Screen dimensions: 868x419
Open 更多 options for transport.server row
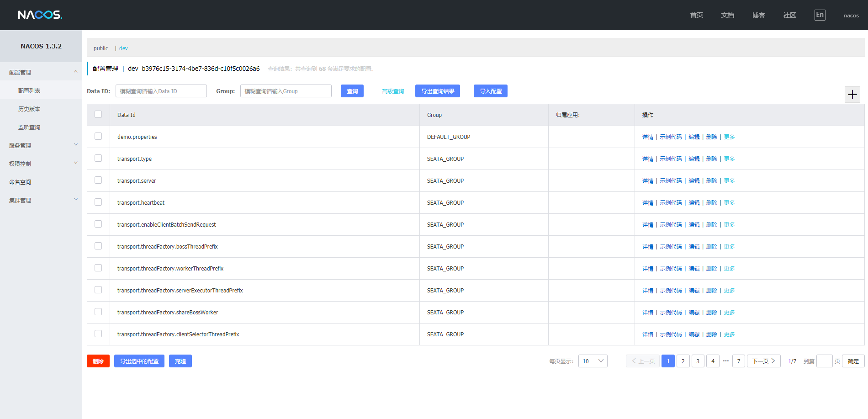point(729,181)
